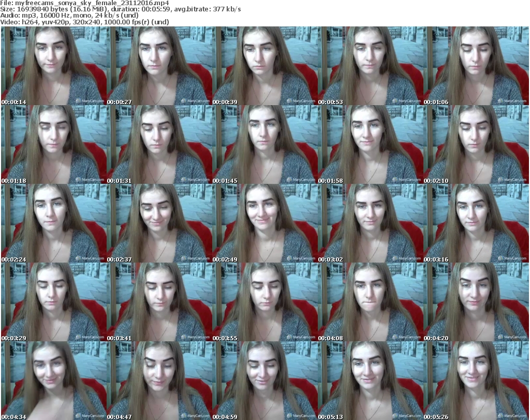The image size is (530, 420).
Task: Select the frame timestamped 00:03:16
Action: tap(476, 223)
